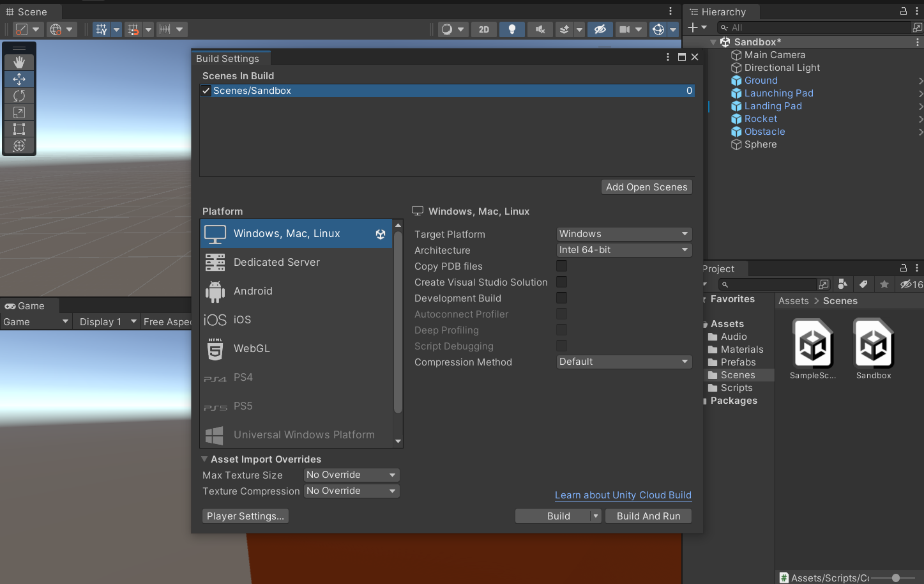The width and height of the screenshot is (924, 584).
Task: Toggle Scene 2D view mode
Action: pyautogui.click(x=484, y=29)
